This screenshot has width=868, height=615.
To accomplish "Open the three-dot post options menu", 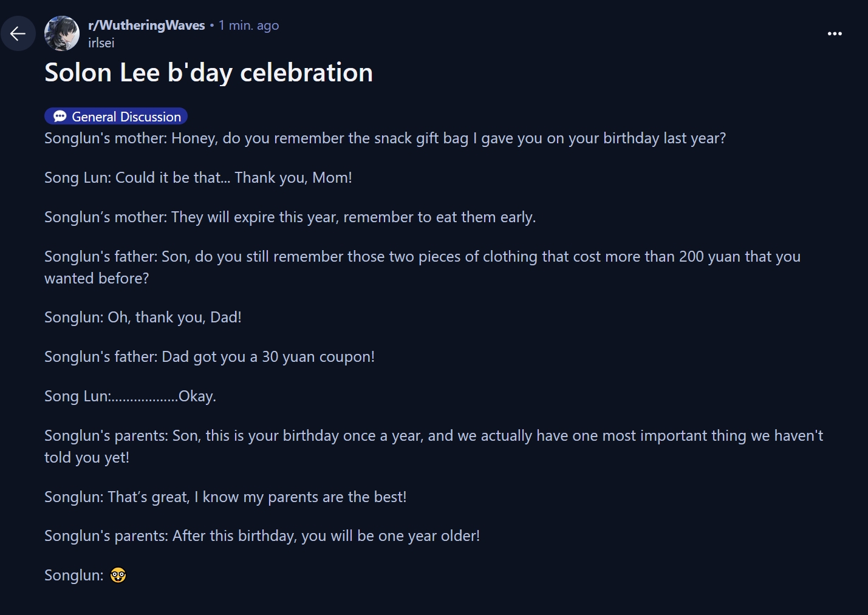I will [x=835, y=33].
